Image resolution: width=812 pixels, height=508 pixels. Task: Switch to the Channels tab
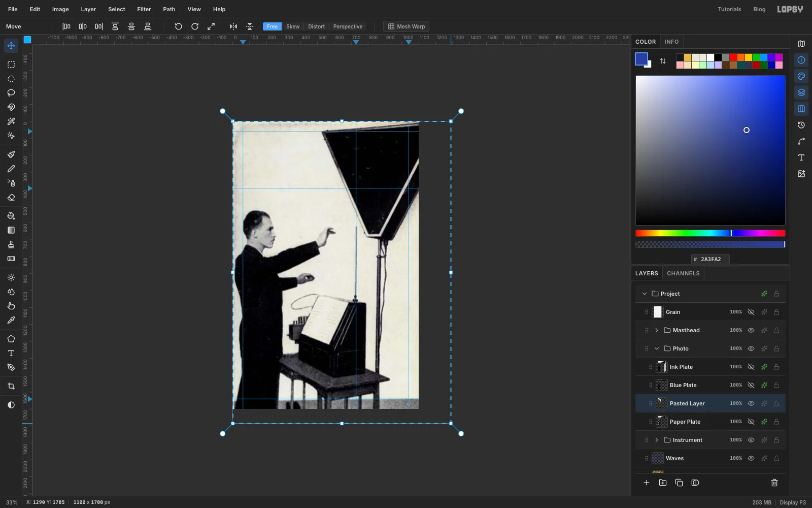point(683,273)
